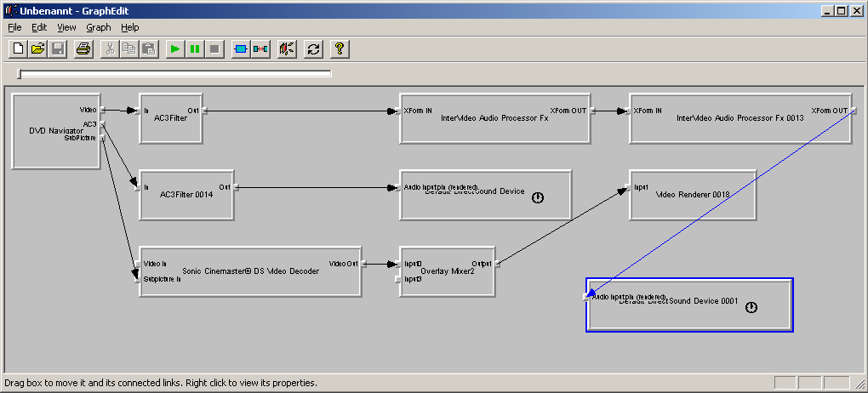Play the graph with the green arrow

(174, 48)
